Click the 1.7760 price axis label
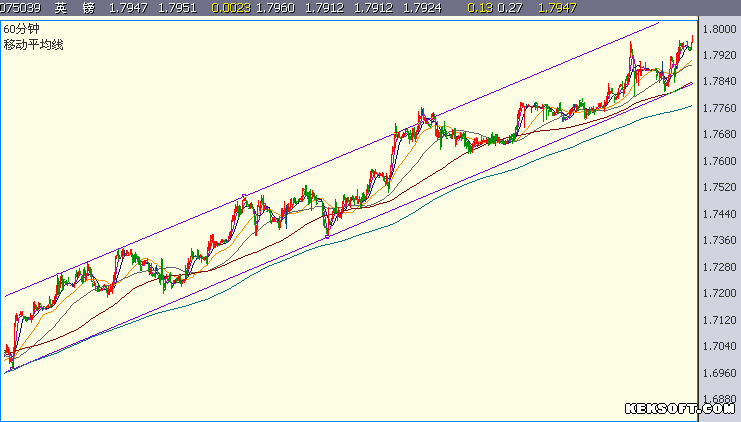 (719, 108)
